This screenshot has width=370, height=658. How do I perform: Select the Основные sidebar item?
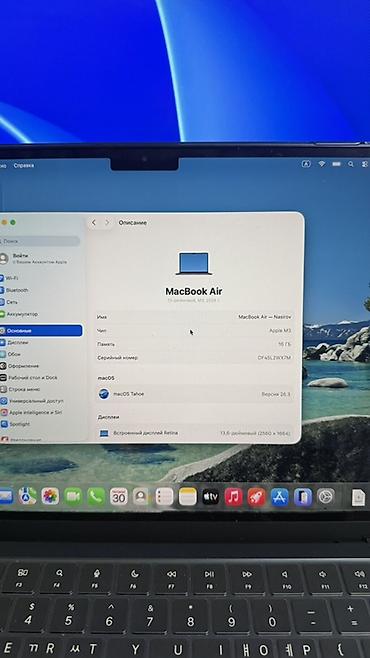point(41,331)
